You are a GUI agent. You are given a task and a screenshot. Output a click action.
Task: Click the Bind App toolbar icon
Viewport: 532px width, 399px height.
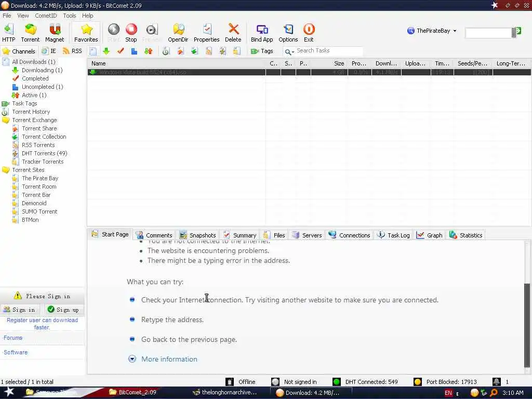click(262, 33)
